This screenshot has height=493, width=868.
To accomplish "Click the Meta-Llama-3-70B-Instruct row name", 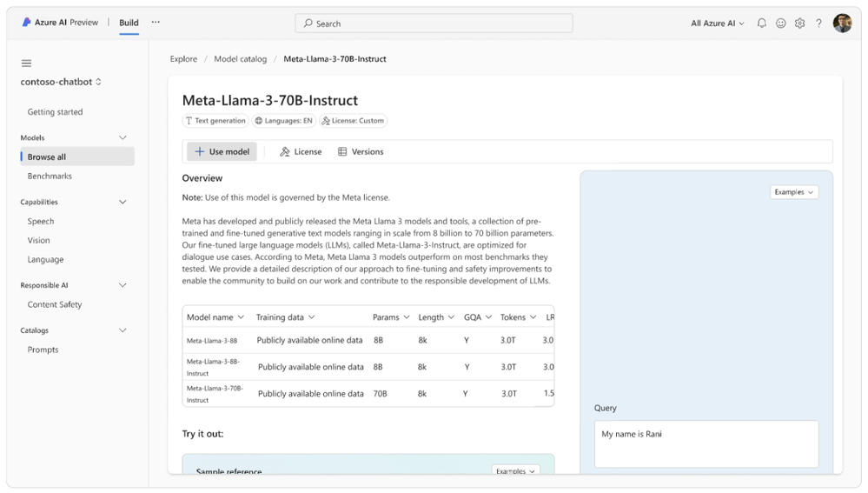I will pyautogui.click(x=215, y=394).
